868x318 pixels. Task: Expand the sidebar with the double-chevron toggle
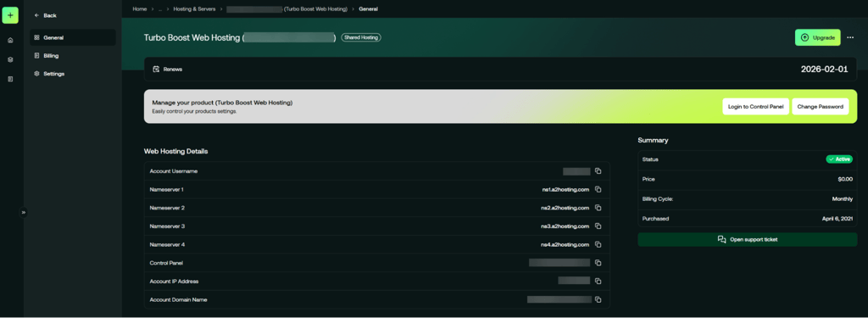pos(23,212)
